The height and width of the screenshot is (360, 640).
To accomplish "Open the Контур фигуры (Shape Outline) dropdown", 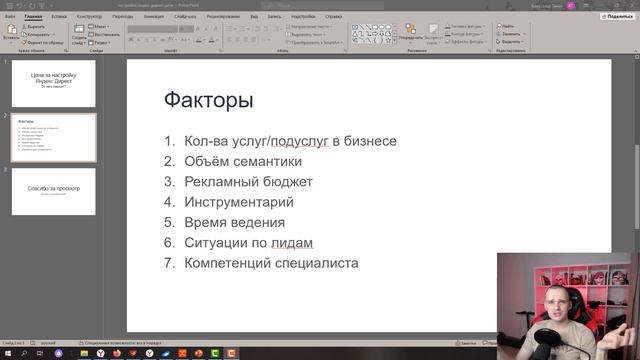I will [x=464, y=34].
